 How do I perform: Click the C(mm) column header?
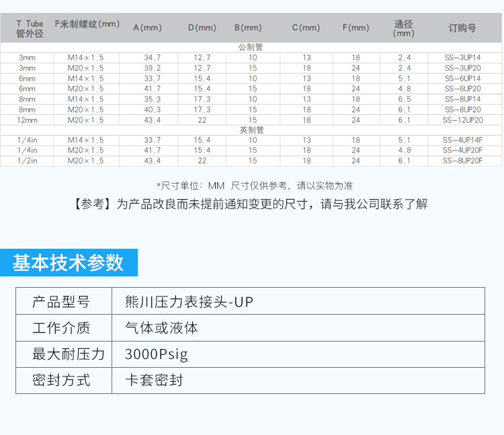(306, 28)
